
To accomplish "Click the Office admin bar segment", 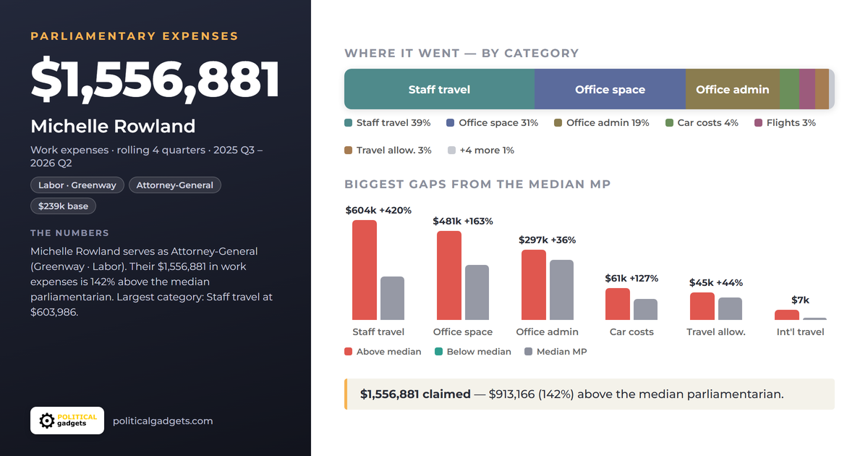I will pyautogui.click(x=733, y=89).
